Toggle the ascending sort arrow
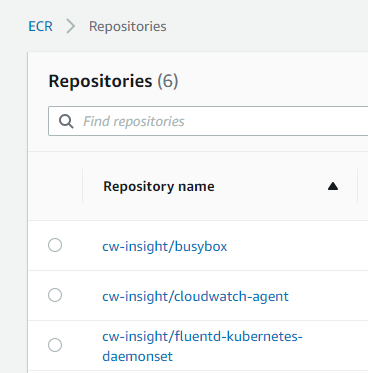Image resolution: width=368 pixels, height=373 pixels. pos(333,186)
